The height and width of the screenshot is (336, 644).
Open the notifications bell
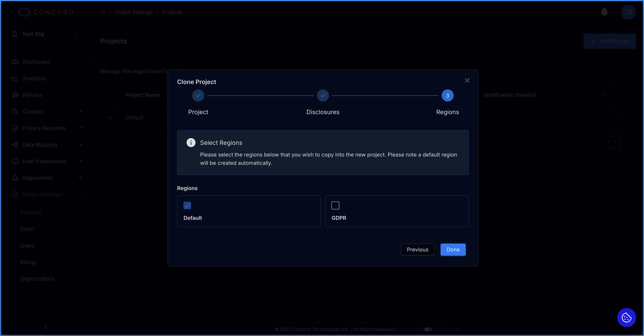coord(604,12)
